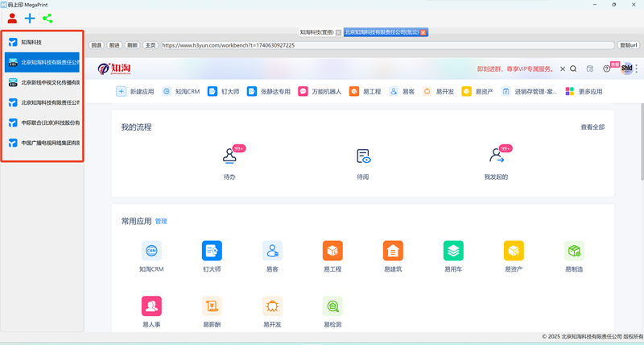Switch to the 知淘科技(宜搭) tab

(x=316, y=32)
